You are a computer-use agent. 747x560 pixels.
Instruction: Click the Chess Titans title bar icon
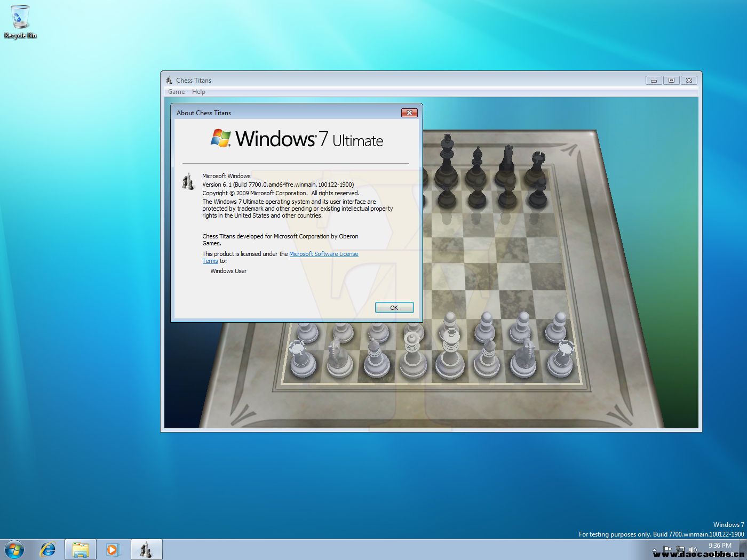pyautogui.click(x=169, y=81)
